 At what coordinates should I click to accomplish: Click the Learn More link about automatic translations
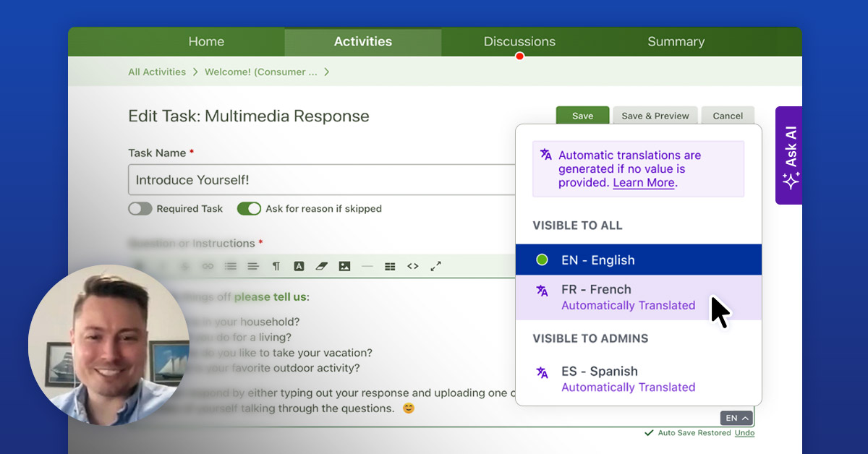(x=643, y=182)
